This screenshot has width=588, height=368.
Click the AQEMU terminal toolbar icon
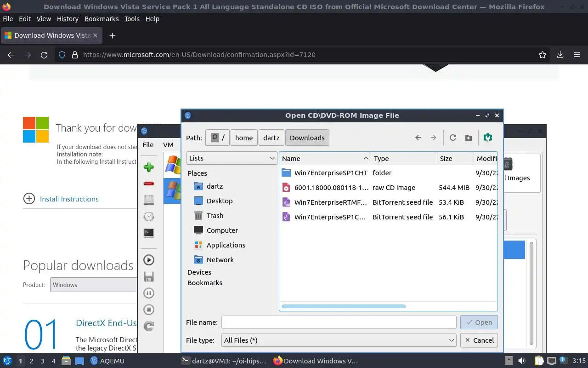pyautogui.click(x=148, y=233)
